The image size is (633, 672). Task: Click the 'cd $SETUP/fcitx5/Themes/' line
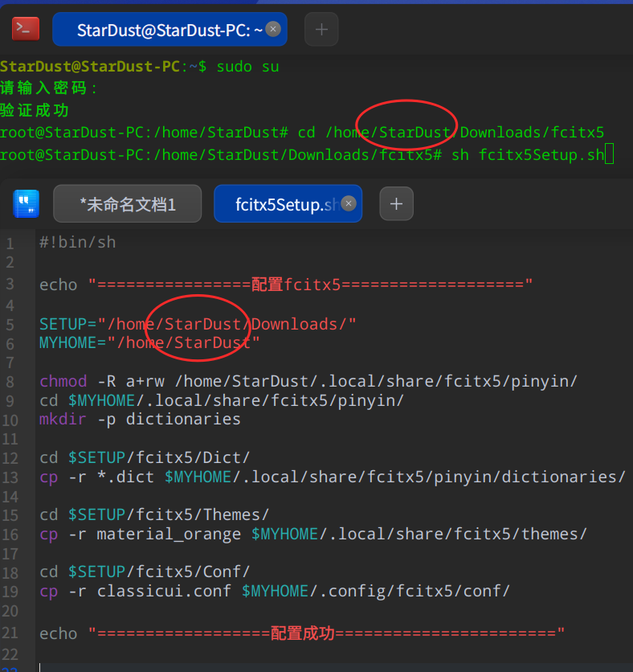point(154,514)
